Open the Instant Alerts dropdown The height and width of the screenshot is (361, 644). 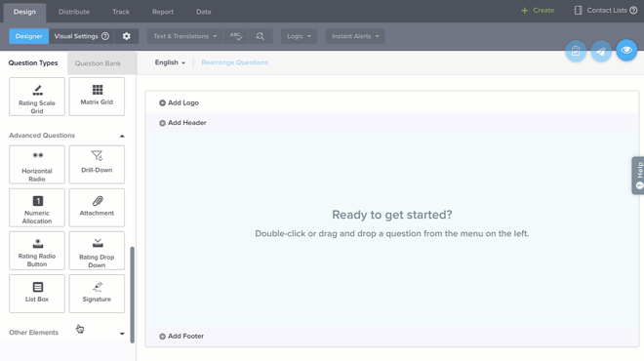355,36
